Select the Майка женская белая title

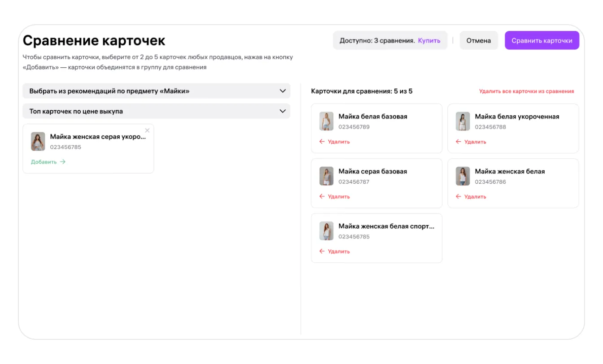pyautogui.click(x=510, y=171)
